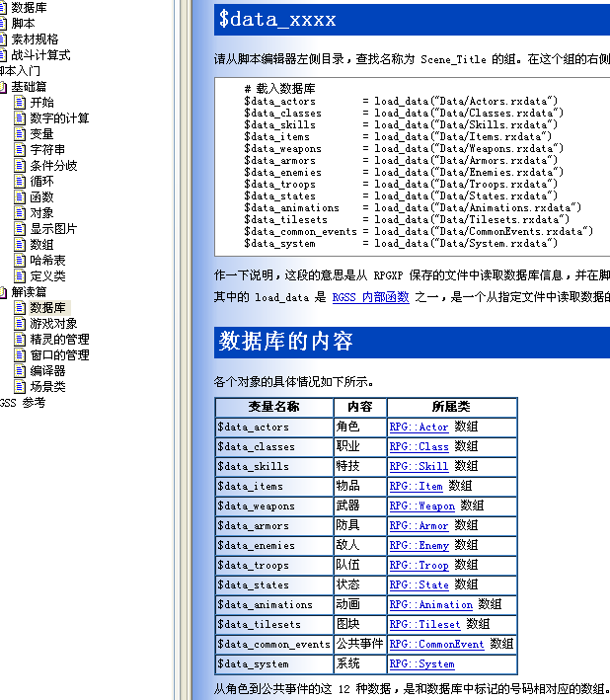Click the $data_common_events table cell

tap(274, 644)
